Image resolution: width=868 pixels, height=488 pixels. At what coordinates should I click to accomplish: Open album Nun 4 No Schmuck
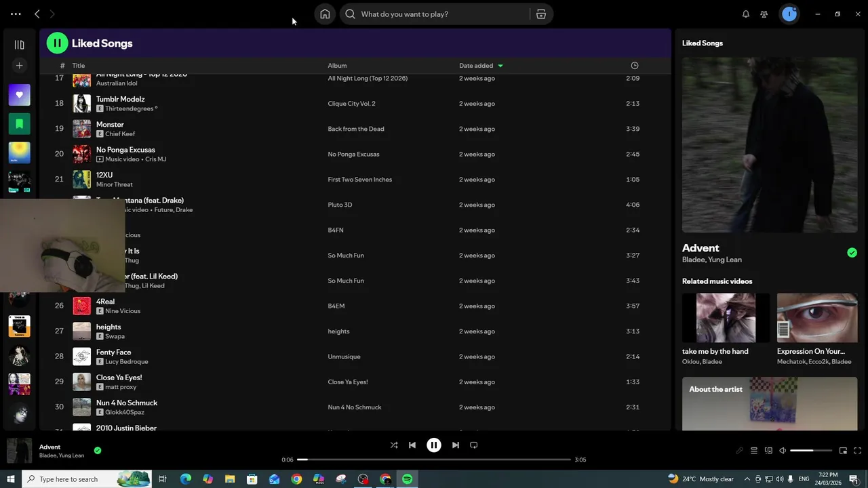355,407
